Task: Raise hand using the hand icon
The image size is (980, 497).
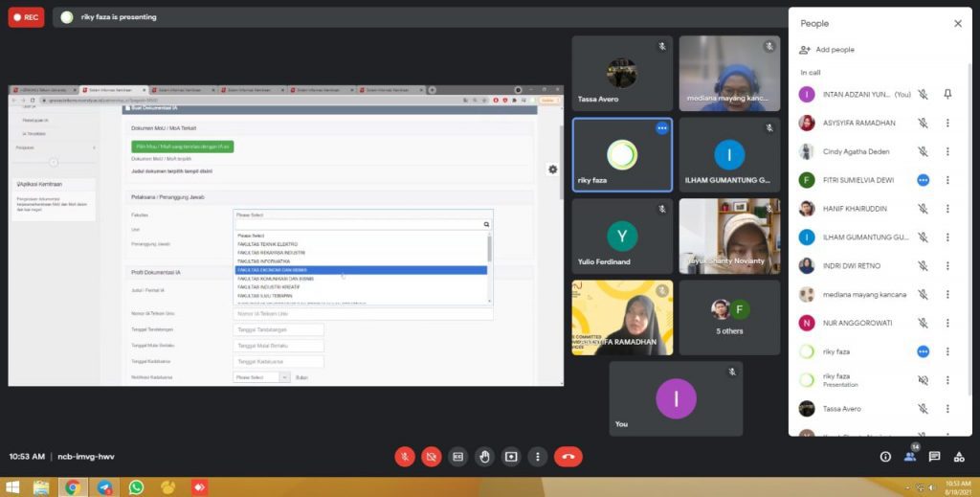Action: pyautogui.click(x=485, y=457)
